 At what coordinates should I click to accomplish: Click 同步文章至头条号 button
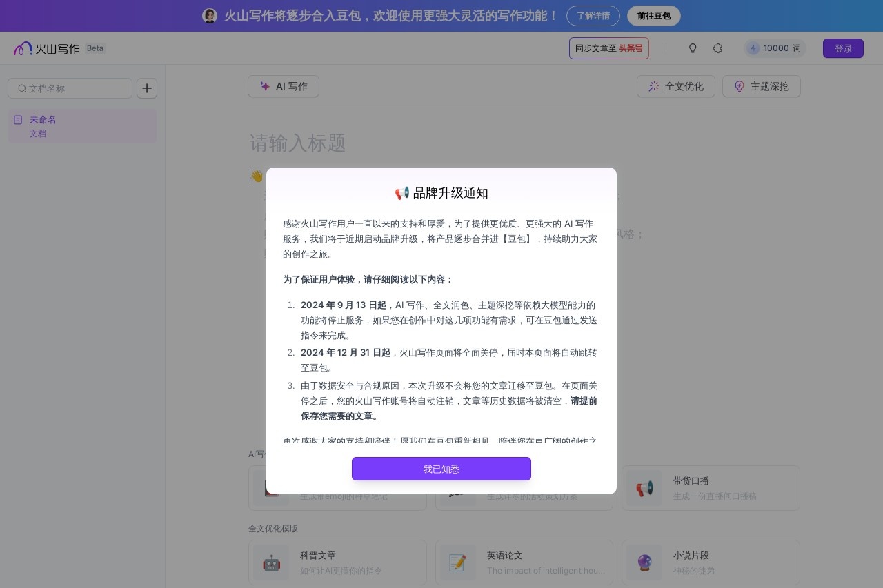[x=608, y=48]
